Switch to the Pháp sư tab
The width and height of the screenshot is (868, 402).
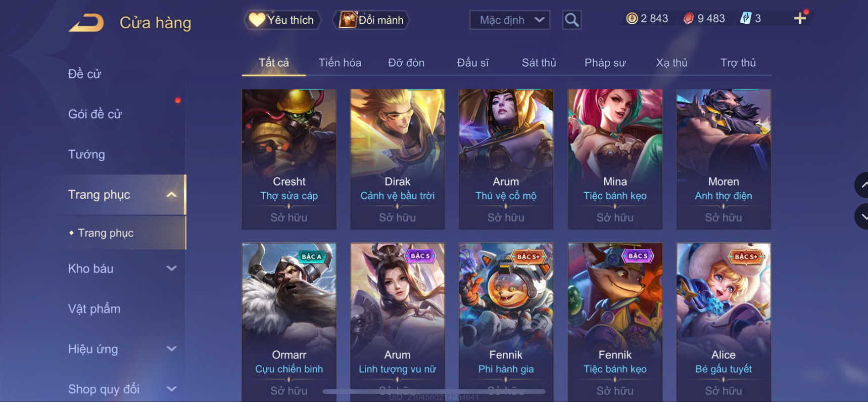(605, 63)
